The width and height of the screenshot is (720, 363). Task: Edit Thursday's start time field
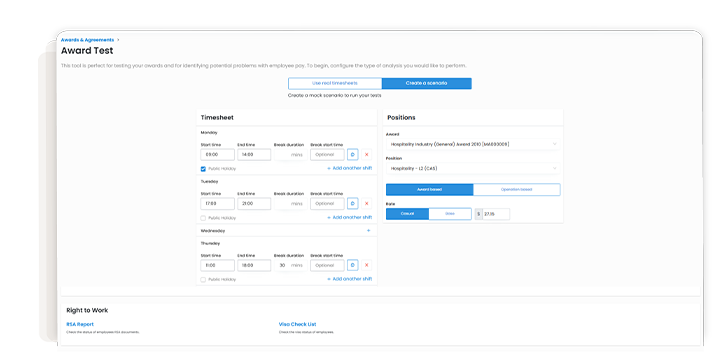(x=217, y=265)
